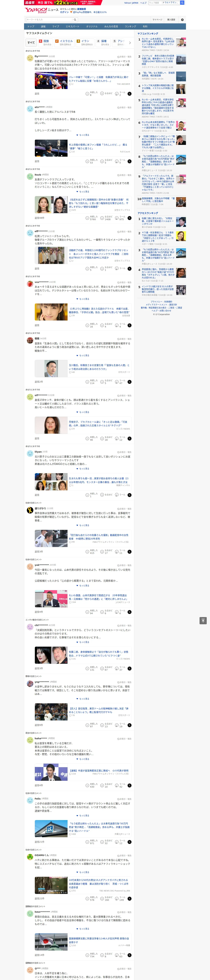Share Itsvb's comment on X
The width and height of the screenshot is (210, 980).
pos(130,218)
